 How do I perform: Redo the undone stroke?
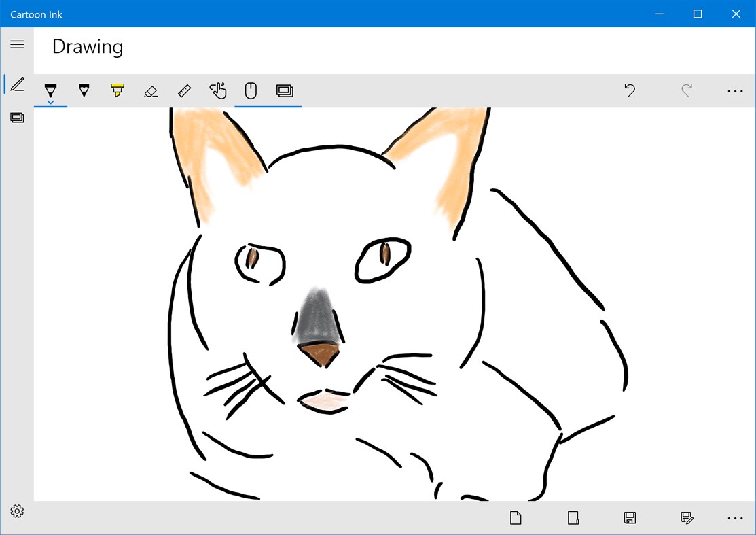point(686,90)
